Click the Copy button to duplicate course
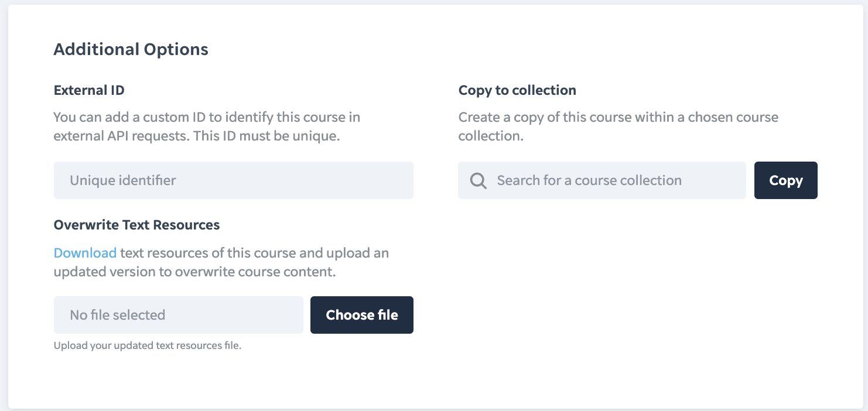This screenshot has width=868, height=411. 785,180
